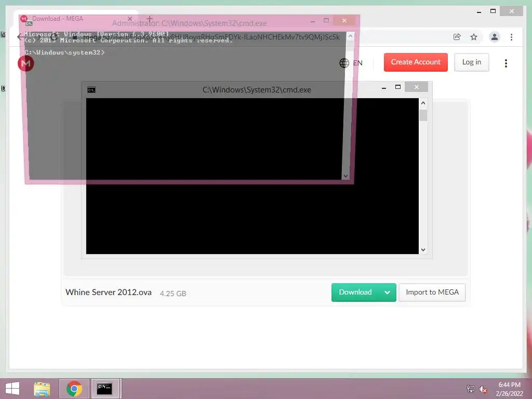Click the Chrome back arrow button
The image size is (532, 399).
click(x=20, y=37)
